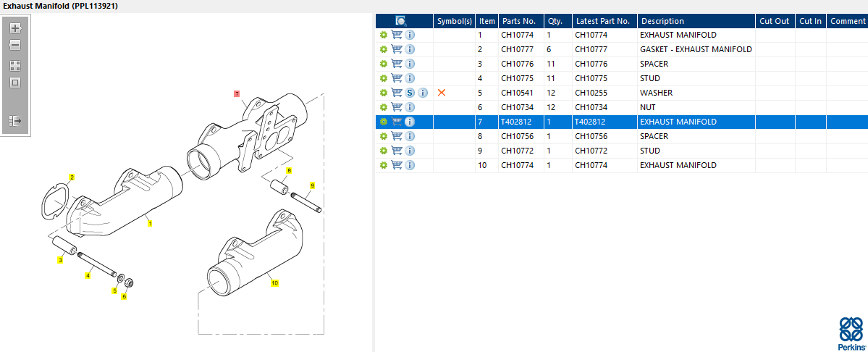Click the Symbol(s) column header
Image resolution: width=868 pixels, height=352 pixels.
455,21
